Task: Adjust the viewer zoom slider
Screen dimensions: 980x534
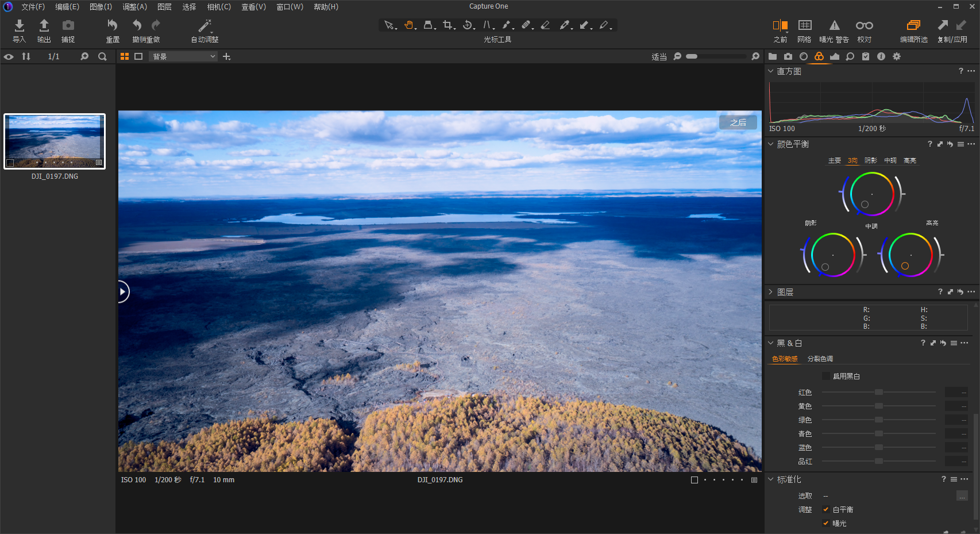Action: (716, 56)
